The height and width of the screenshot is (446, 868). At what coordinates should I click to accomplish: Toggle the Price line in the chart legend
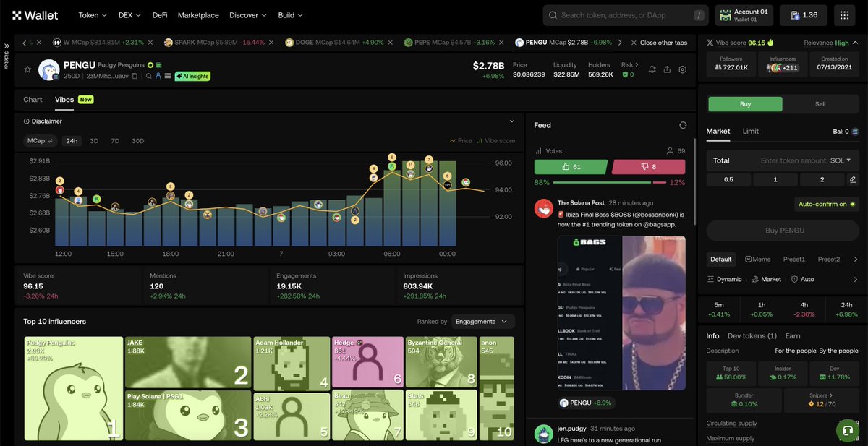tap(461, 141)
